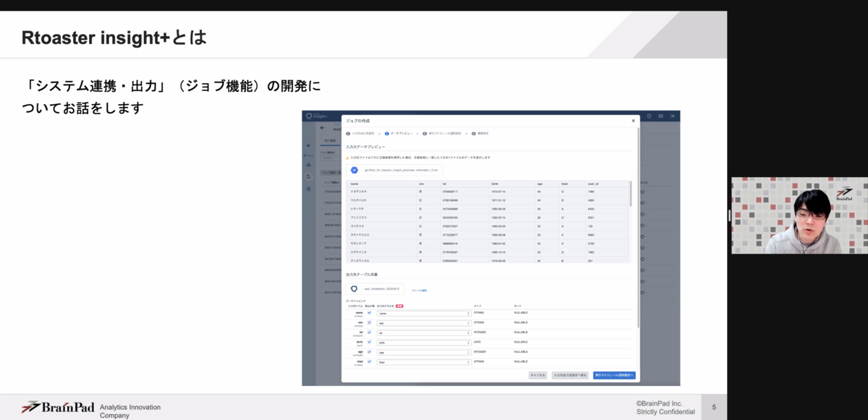The image size is (868, 420).
Task: Open the output column dropdown showing blad
Action: pyautogui.click(x=424, y=363)
